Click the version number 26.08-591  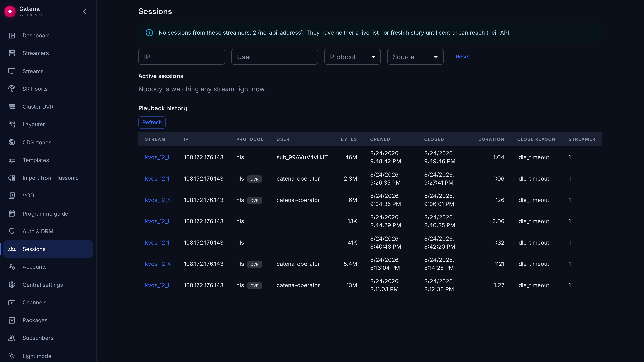point(31,15)
